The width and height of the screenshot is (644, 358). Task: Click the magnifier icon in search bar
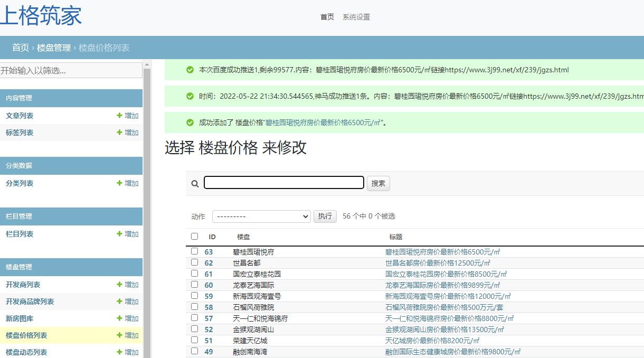tap(195, 184)
